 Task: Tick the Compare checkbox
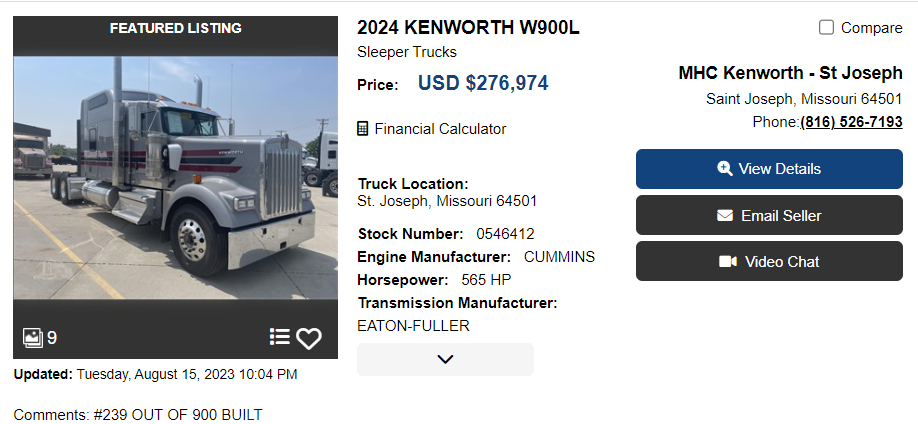click(x=826, y=28)
